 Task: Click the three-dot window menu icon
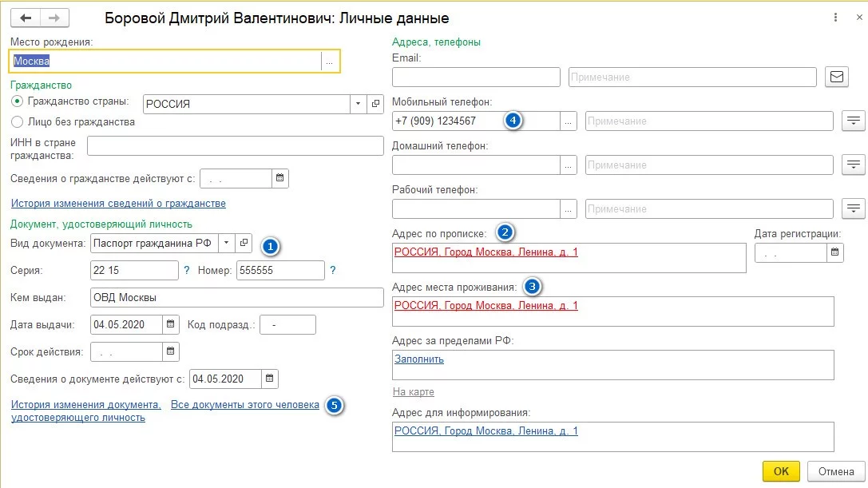point(835,17)
